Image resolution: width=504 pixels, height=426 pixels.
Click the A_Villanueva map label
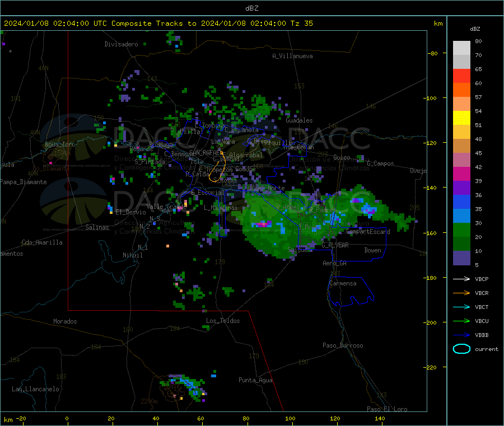(292, 56)
